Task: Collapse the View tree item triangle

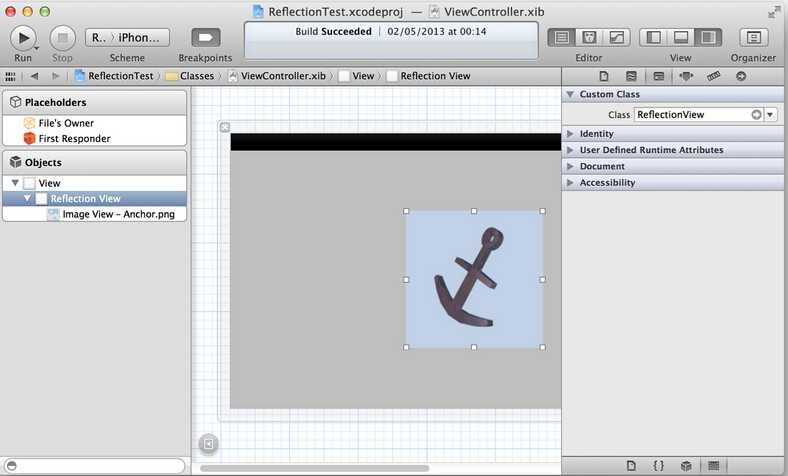Action: tap(15, 183)
